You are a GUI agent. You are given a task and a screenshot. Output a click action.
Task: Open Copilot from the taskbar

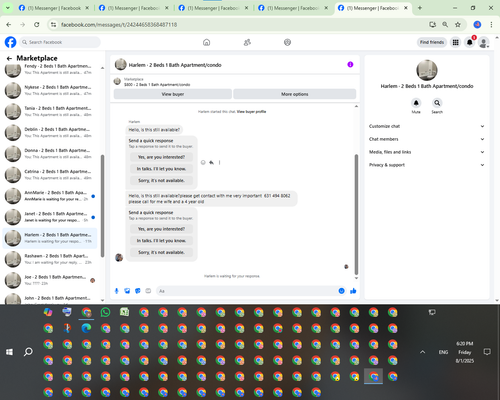[x=48, y=312]
